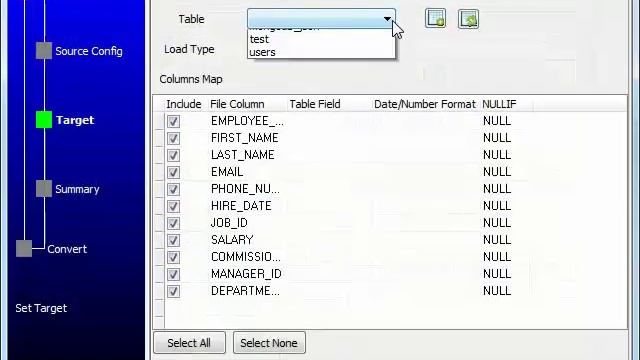Select the MANAGER_ID file column cell
The image size is (640, 360).
click(x=247, y=274)
